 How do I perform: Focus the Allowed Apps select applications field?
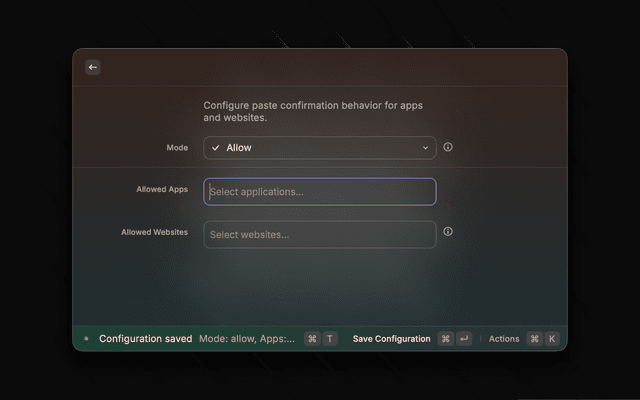319,191
